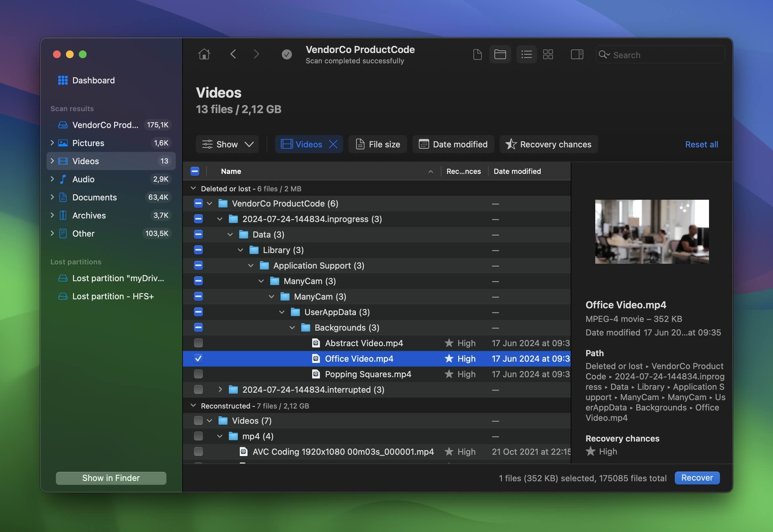Toggle the select-all header checkbox
Viewport: 773px width, 532px height.
click(x=195, y=171)
